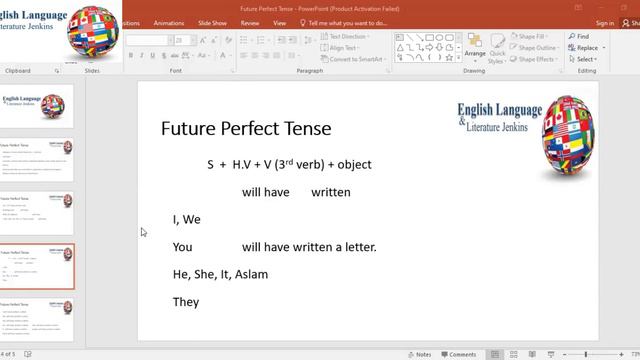Open the columns dropdown

tap(293, 56)
